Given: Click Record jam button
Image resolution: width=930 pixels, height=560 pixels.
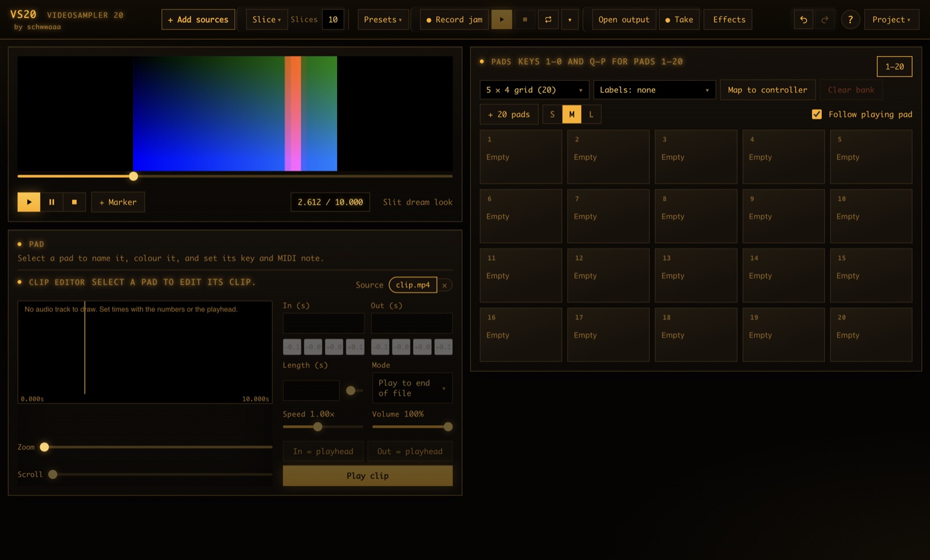Looking at the screenshot, I should (455, 20).
